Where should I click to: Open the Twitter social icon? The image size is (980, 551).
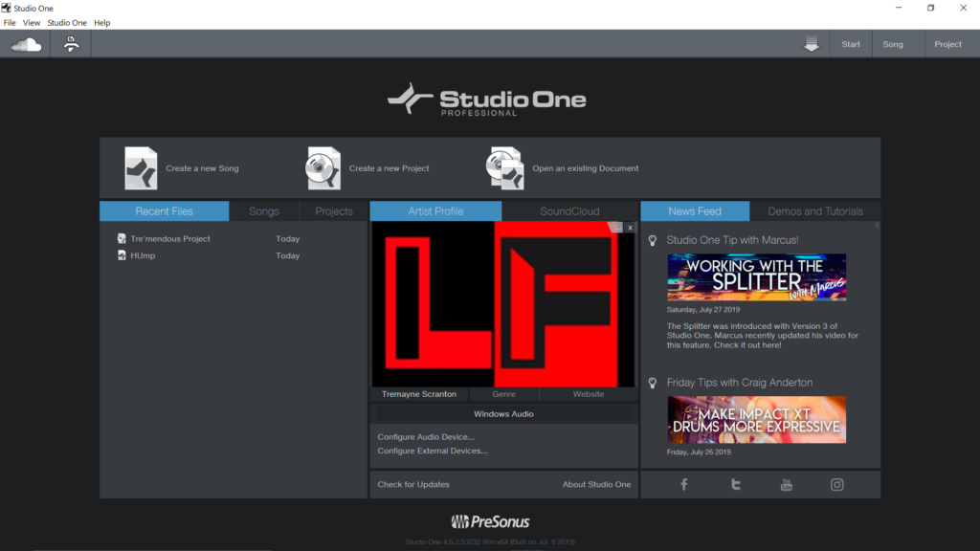736,485
